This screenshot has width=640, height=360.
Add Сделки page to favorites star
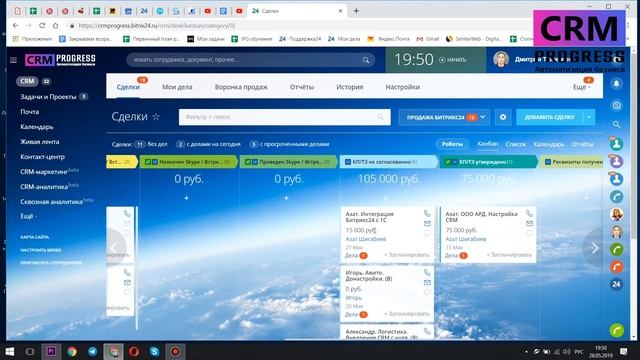(156, 117)
